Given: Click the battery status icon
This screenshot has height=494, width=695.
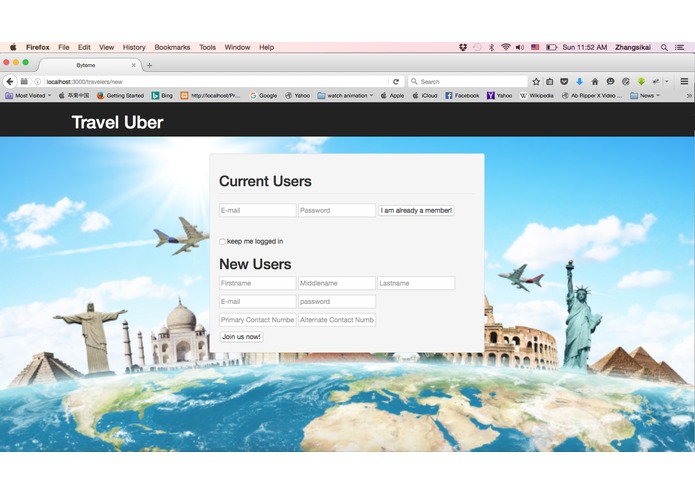Looking at the screenshot, I should coord(551,47).
